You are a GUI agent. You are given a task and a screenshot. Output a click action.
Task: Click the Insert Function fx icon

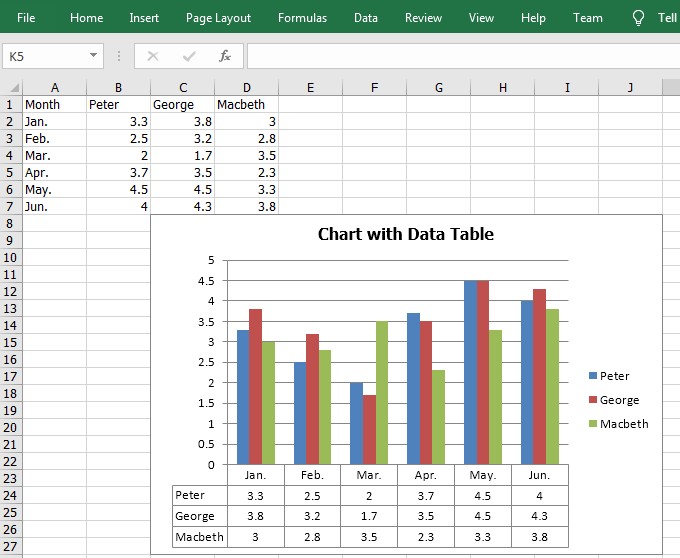click(x=225, y=56)
